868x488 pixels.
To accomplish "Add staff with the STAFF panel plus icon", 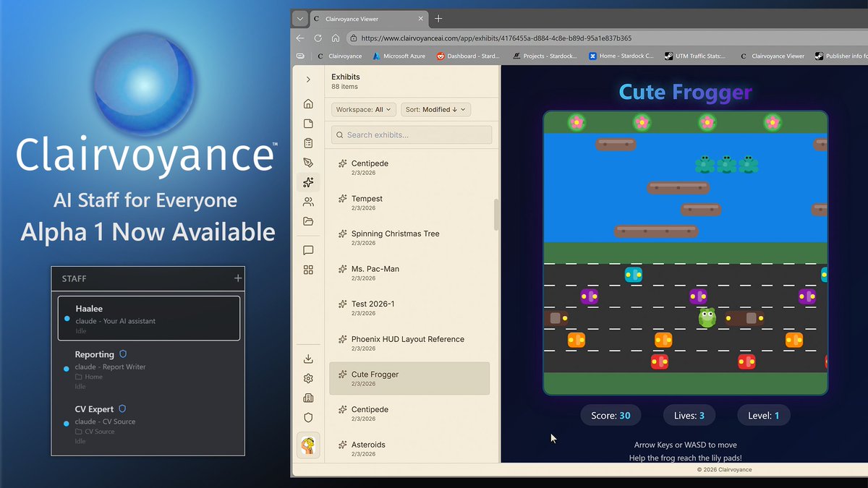I will coord(238,278).
